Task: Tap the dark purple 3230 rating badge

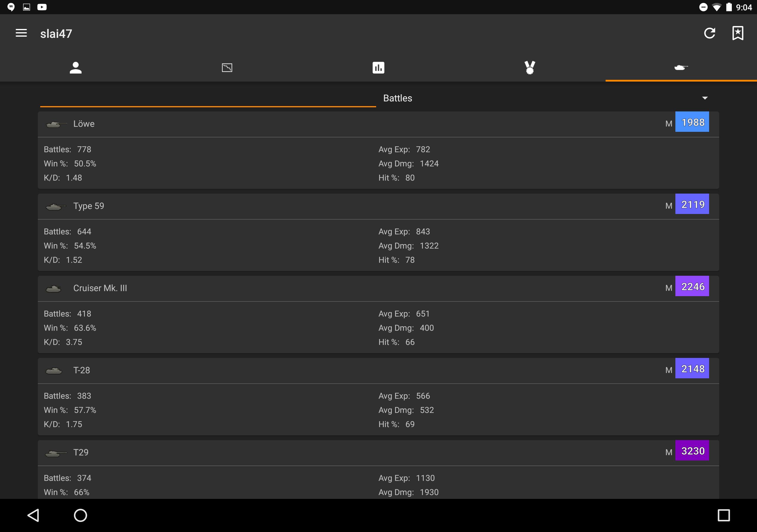Action: [692, 450]
